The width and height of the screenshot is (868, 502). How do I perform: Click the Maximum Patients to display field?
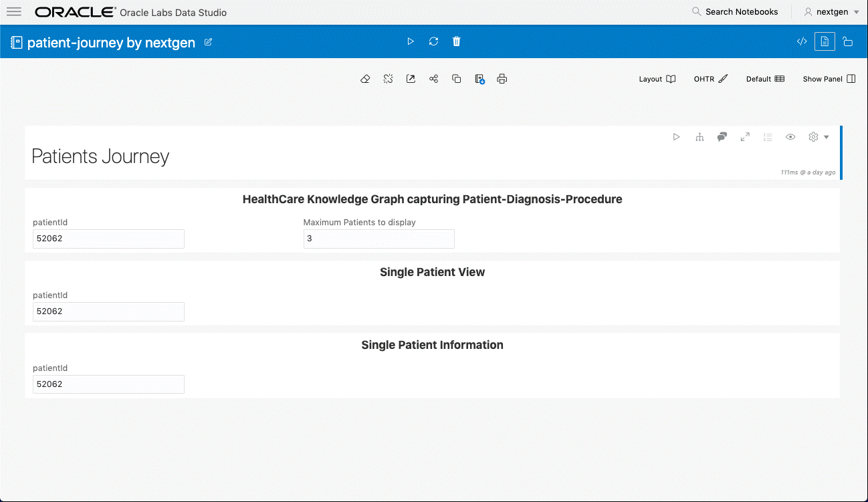(x=378, y=239)
